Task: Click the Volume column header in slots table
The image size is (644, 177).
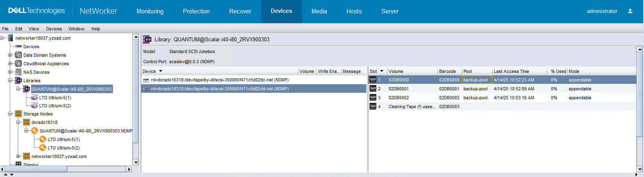Action: 412,71
